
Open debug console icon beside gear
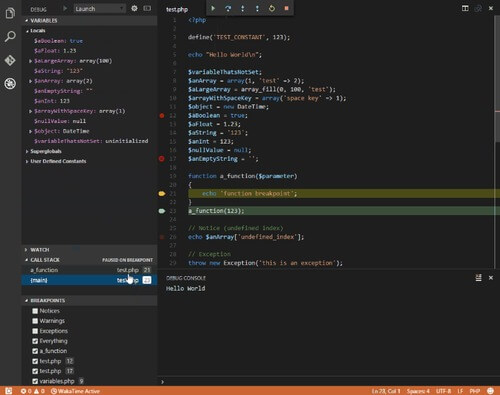tap(147, 8)
